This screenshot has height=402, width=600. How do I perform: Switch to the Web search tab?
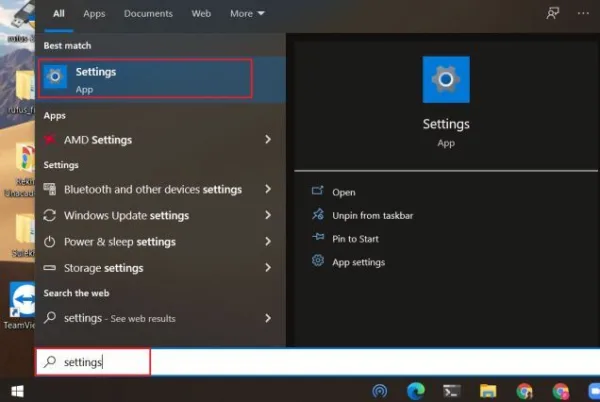pyautogui.click(x=201, y=14)
